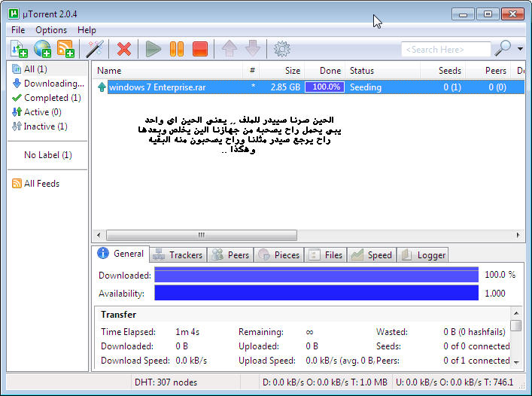Open the Help menu

pos(87,30)
